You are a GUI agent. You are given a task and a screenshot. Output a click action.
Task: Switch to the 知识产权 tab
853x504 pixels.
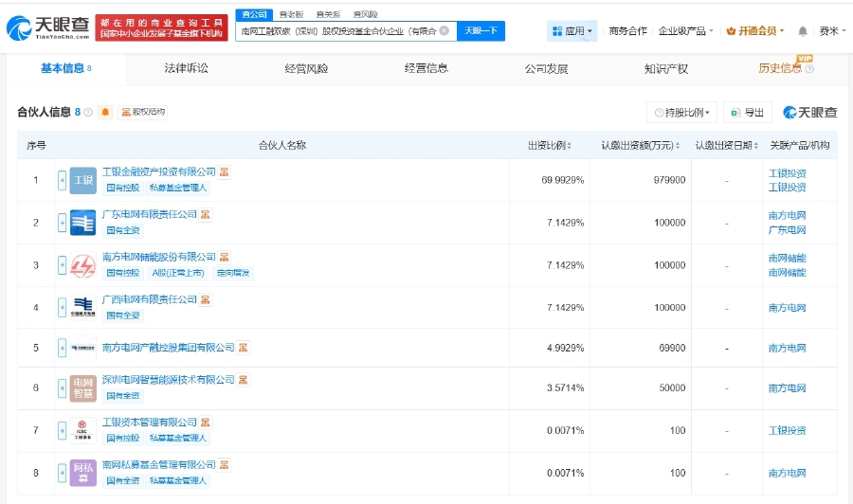(x=666, y=68)
